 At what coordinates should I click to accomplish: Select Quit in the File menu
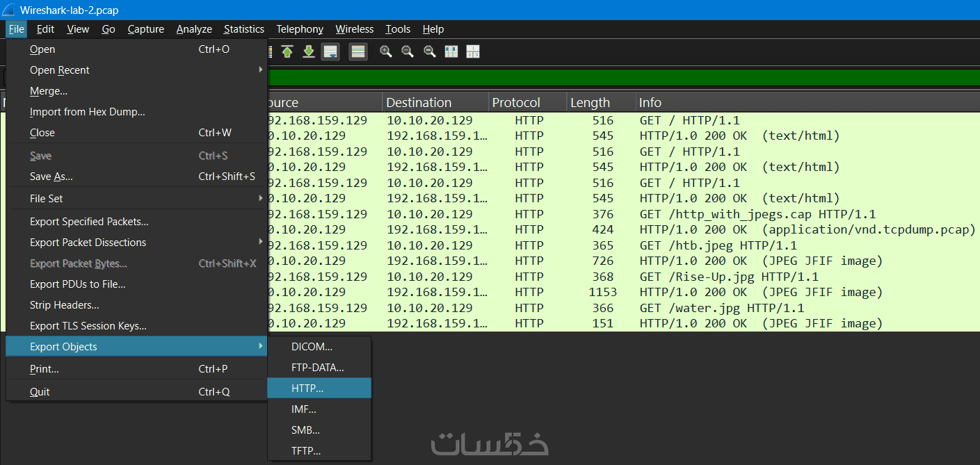click(x=136, y=392)
